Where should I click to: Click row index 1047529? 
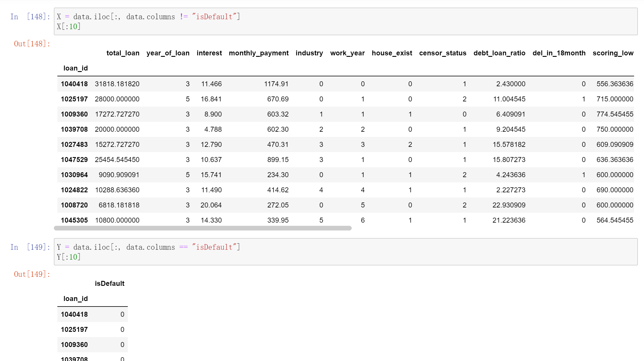point(74,160)
